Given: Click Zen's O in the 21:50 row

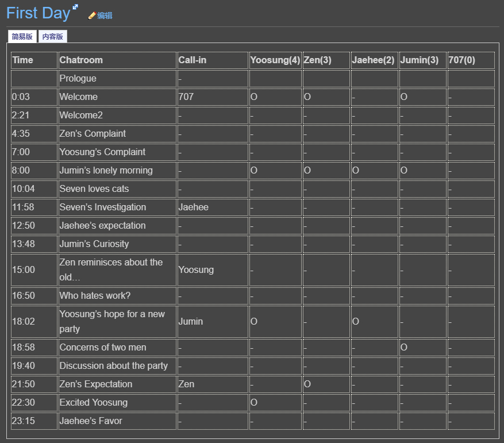Looking at the screenshot, I should tap(307, 384).
